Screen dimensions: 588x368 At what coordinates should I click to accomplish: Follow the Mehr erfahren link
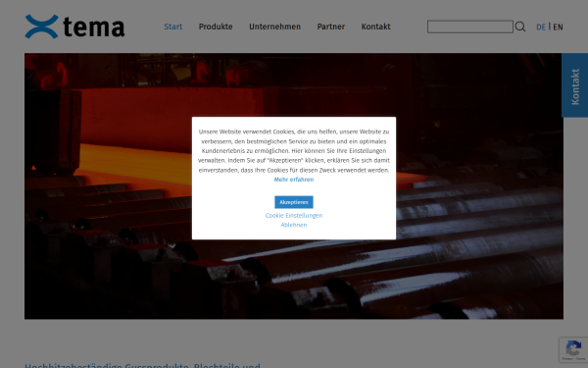294,180
